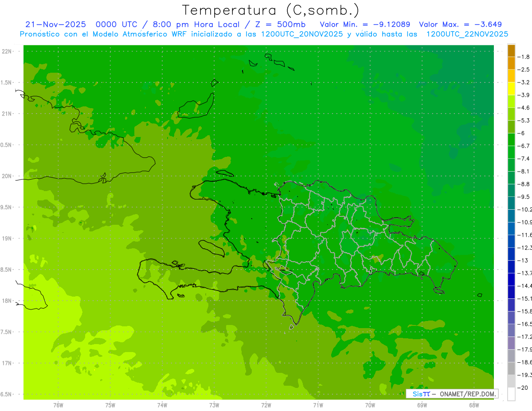532x411 pixels.
Task: Click the '-2.5' colorbar value
Action: tap(524, 70)
